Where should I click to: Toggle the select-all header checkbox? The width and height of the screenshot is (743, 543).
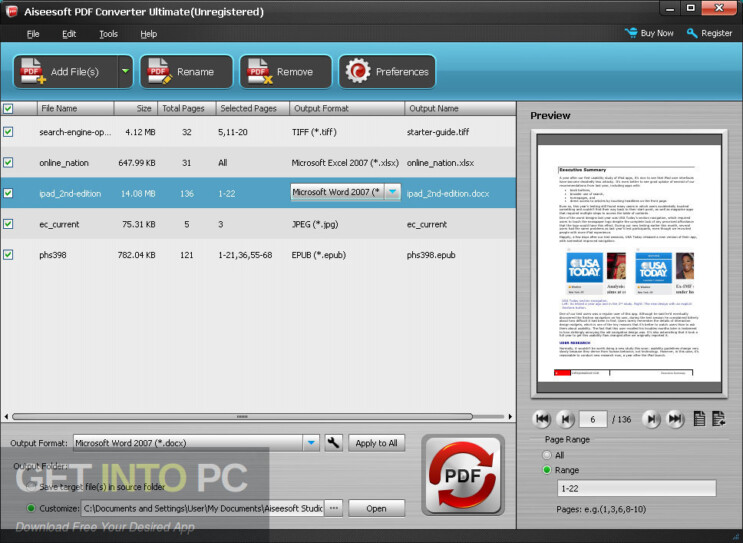tap(8, 109)
